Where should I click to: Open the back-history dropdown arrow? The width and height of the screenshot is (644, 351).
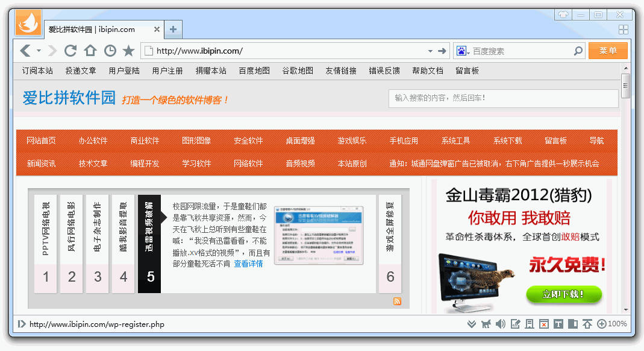coord(39,51)
